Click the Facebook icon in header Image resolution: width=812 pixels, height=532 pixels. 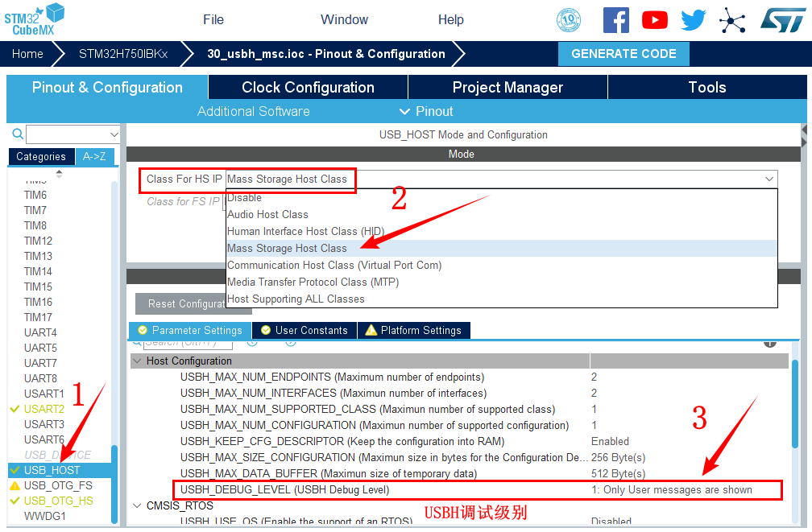616,20
